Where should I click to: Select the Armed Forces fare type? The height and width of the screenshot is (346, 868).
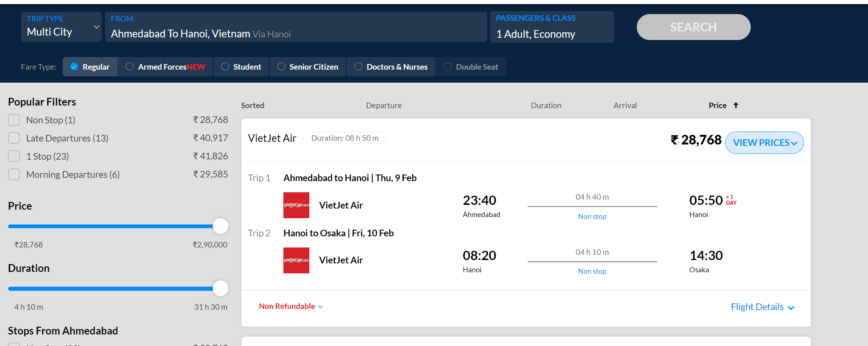(129, 67)
